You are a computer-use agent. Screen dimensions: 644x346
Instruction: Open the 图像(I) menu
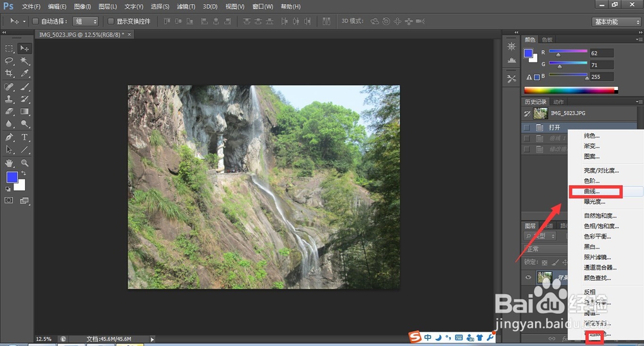coord(82,6)
